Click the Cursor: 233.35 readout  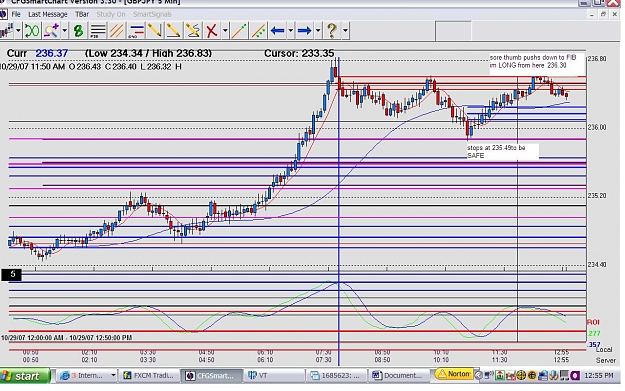299,53
